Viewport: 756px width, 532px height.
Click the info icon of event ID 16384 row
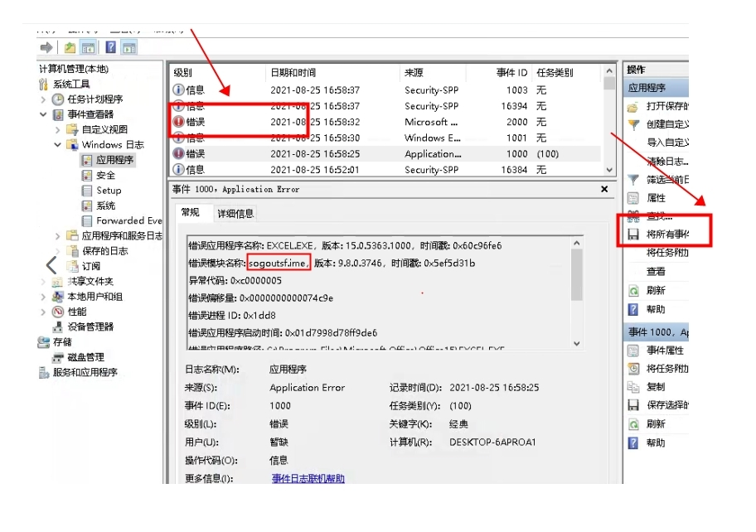[x=178, y=170]
